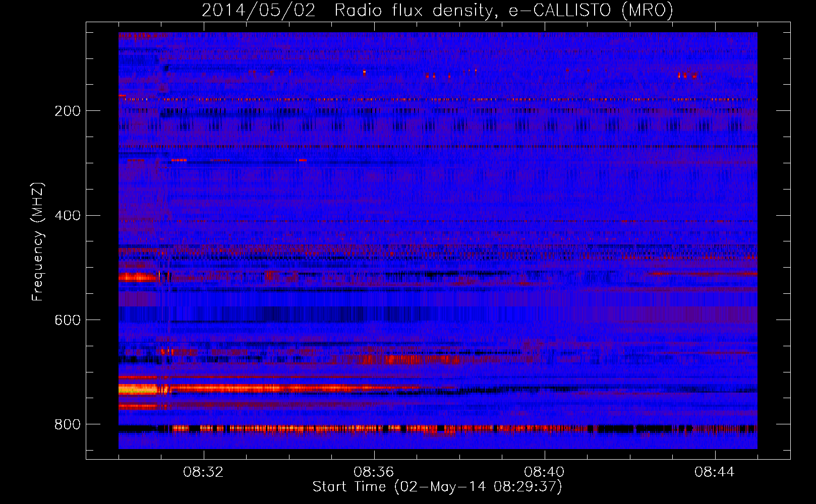Select the 600 frequency axis label
The image size is (816, 504).
pos(68,321)
